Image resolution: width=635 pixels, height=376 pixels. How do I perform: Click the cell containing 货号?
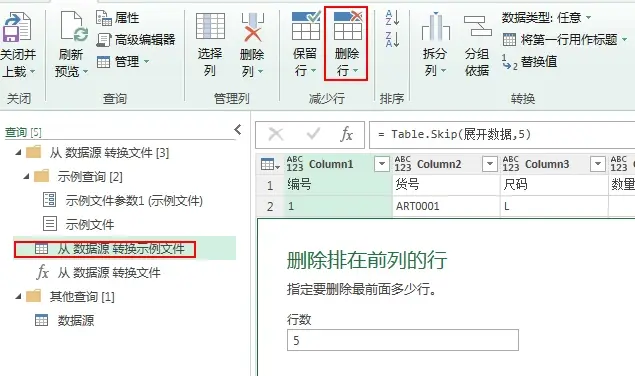point(446,185)
